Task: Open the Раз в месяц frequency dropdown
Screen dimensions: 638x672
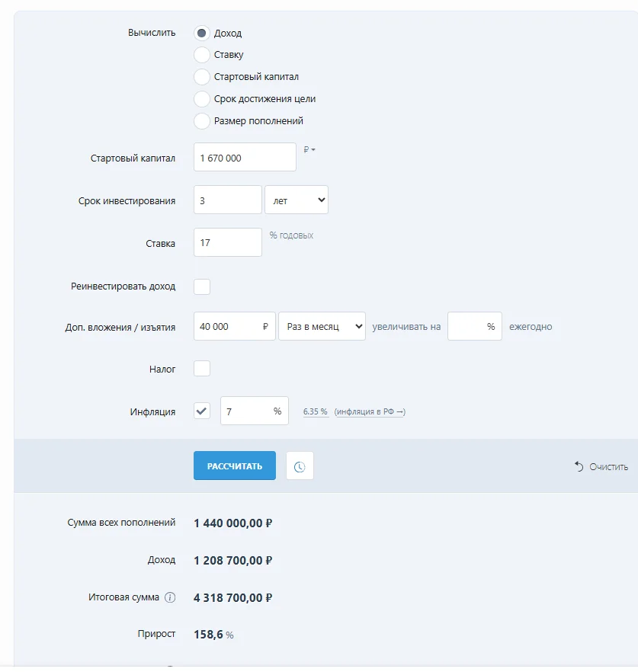Action: coord(322,326)
